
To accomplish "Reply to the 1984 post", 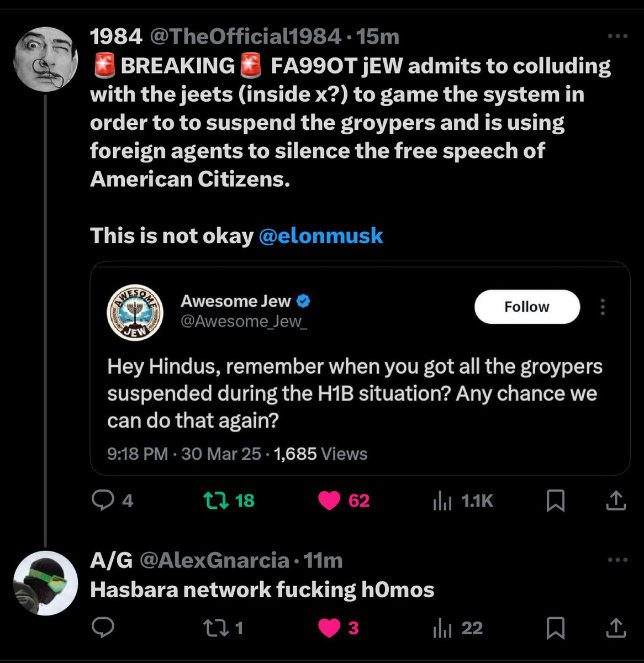I will point(103,501).
